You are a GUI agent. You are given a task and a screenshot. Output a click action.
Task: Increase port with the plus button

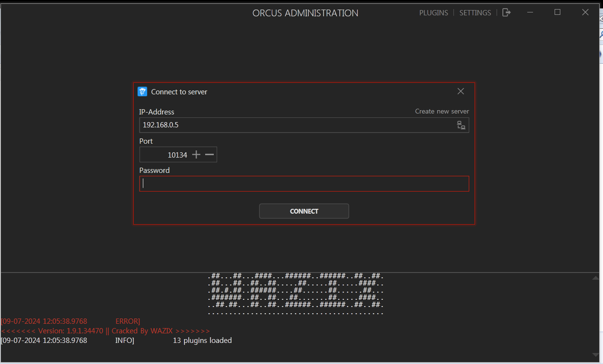(196, 155)
